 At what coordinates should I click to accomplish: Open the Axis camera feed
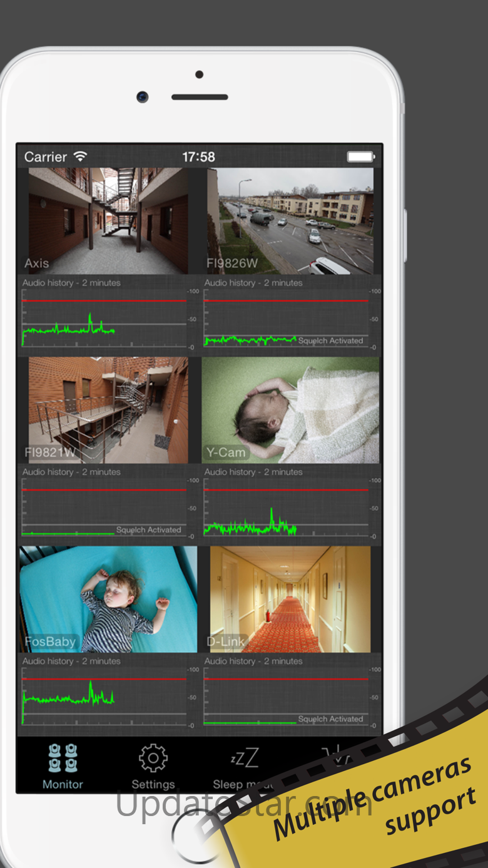[x=108, y=220]
